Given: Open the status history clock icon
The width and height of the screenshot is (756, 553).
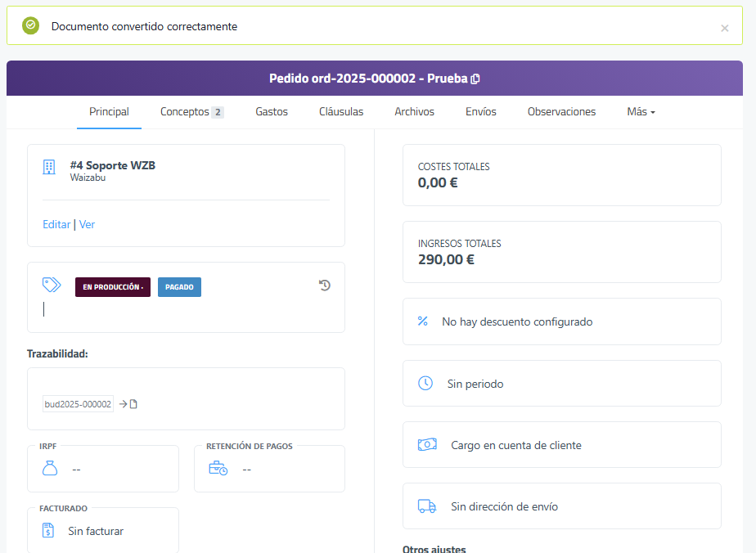Looking at the screenshot, I should (x=325, y=285).
